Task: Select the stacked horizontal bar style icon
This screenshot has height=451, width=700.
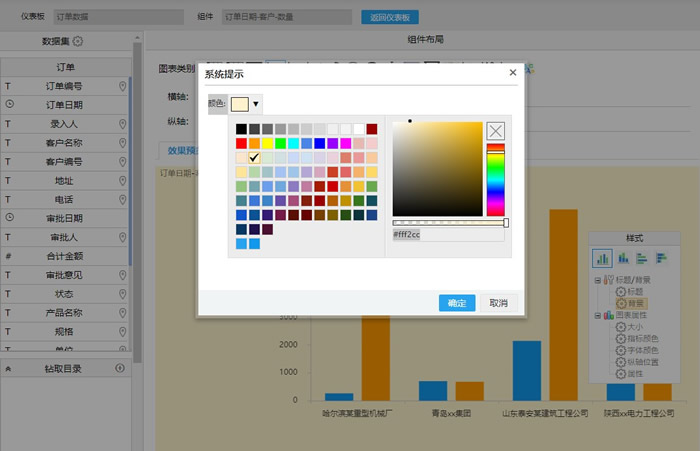Action: pyautogui.click(x=660, y=258)
